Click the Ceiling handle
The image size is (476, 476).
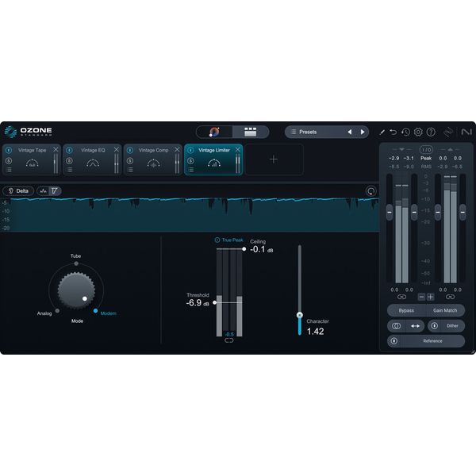(244, 249)
